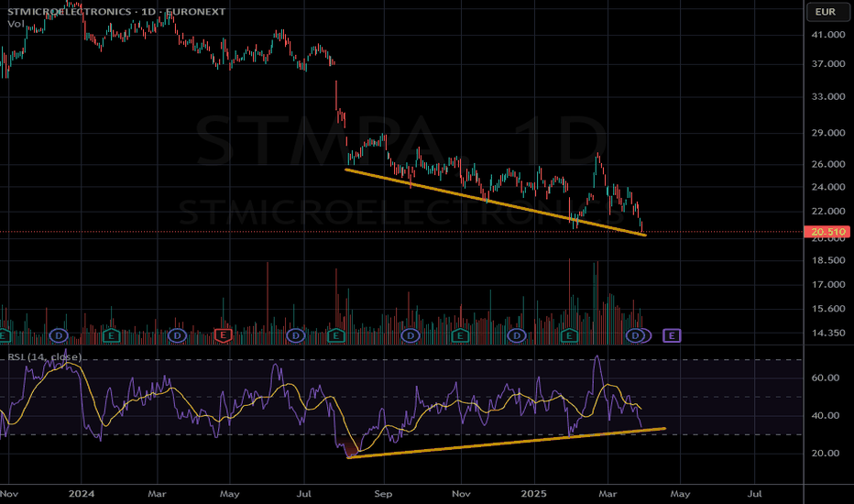
Task: Click the 17.000 price axis label
Action: point(827,284)
